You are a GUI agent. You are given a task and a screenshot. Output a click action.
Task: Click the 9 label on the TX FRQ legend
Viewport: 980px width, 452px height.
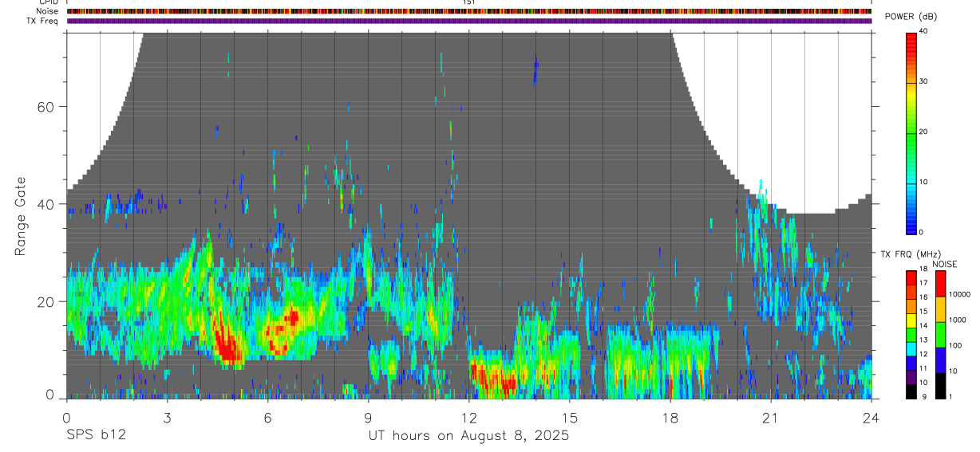924,396
